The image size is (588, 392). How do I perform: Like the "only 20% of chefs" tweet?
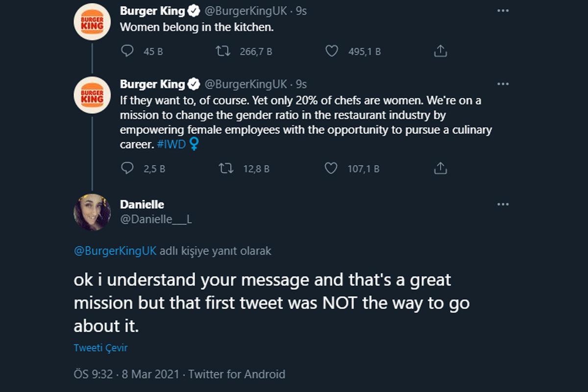coord(331,169)
